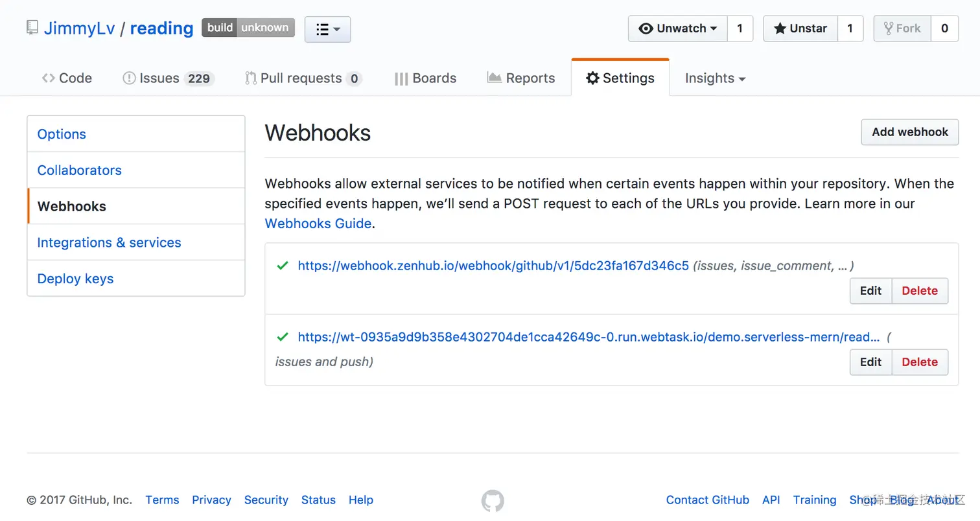Image resolution: width=980 pixels, height=521 pixels.
Task: Open the Issues tab
Action: point(169,78)
